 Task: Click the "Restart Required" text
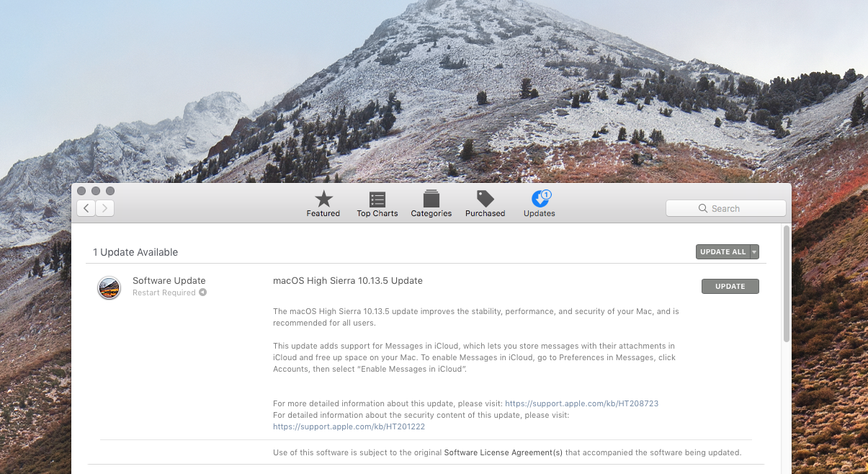[164, 292]
